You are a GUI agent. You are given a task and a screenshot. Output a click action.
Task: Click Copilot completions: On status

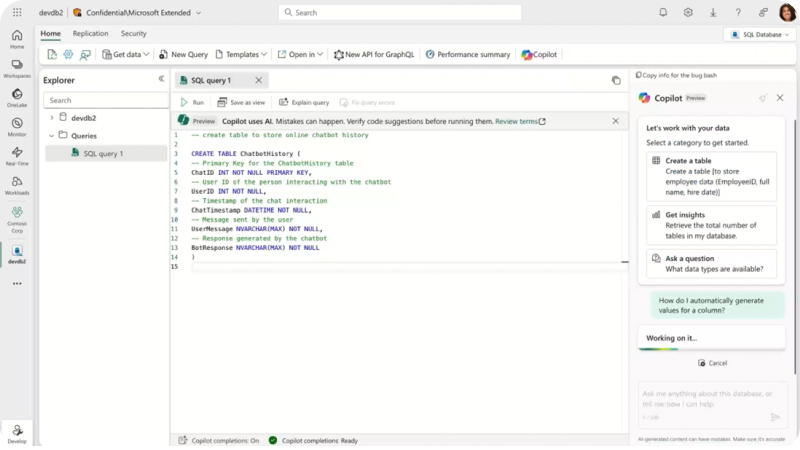(x=225, y=440)
